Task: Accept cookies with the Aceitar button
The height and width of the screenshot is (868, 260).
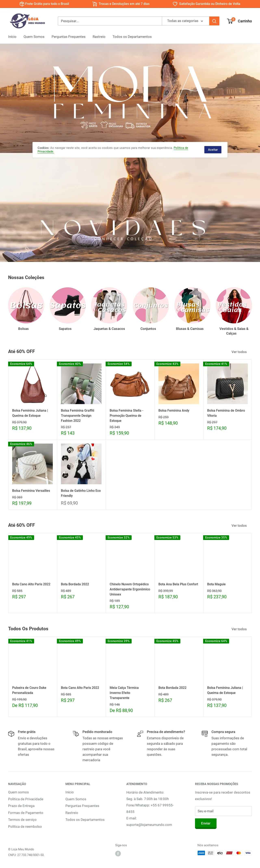Action: coord(213,150)
